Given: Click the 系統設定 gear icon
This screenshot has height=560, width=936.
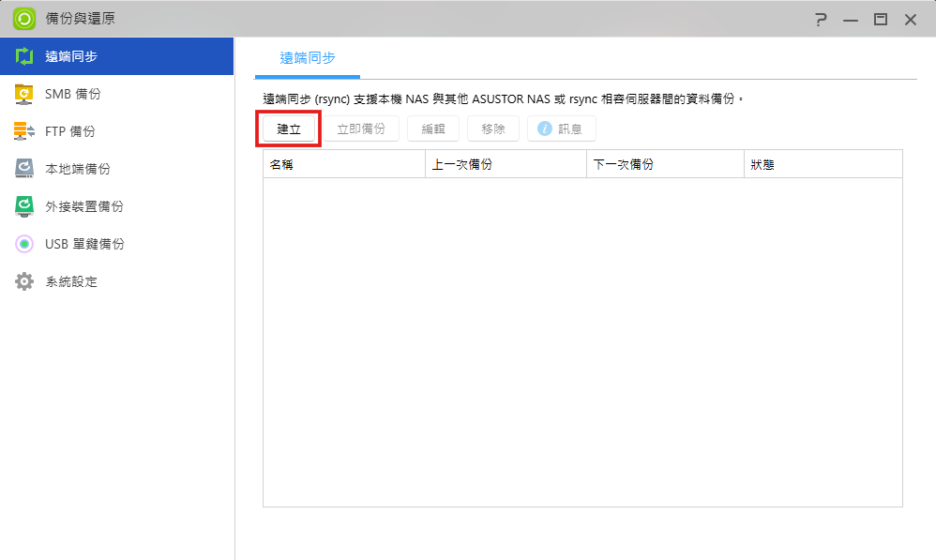Looking at the screenshot, I should (23, 281).
